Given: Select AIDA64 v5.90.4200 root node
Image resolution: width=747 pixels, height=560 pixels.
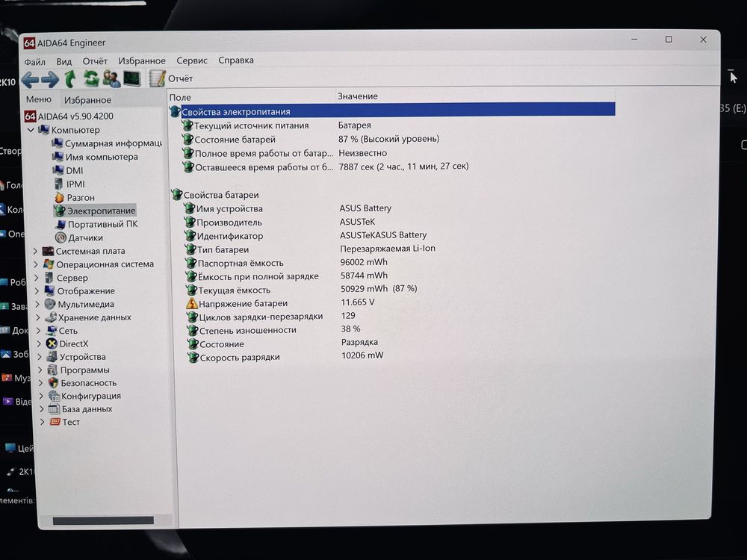Looking at the screenshot, I should pos(69,116).
